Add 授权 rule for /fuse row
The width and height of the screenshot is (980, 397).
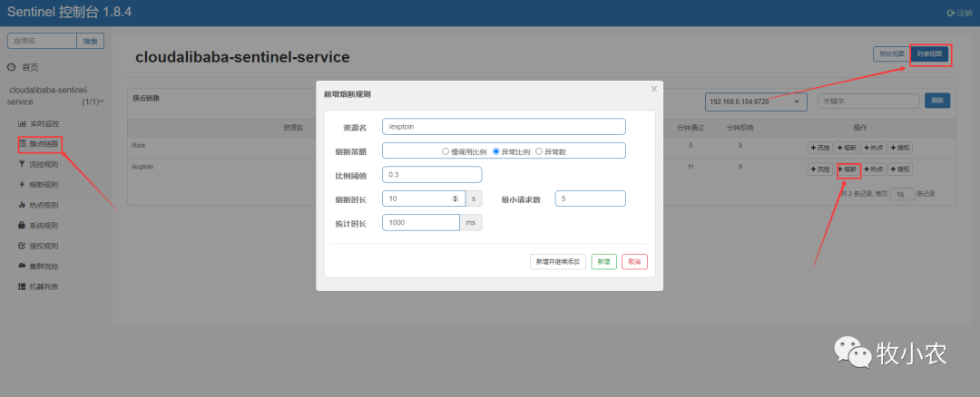point(901,148)
